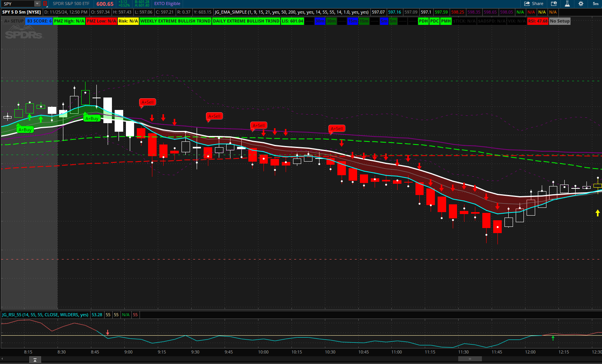
Task: Click the PDC green label
Action: 434,21
